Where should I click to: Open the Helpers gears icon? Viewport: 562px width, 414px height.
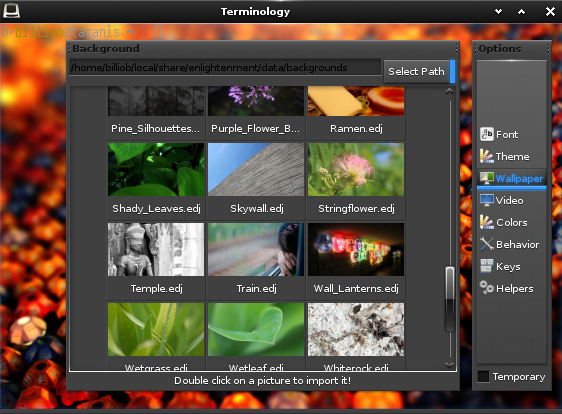486,288
